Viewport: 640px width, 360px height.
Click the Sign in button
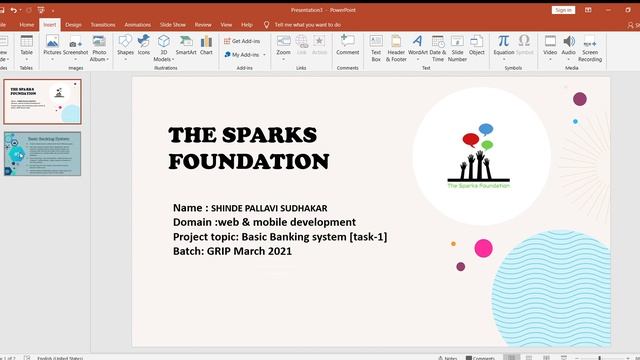563,10
